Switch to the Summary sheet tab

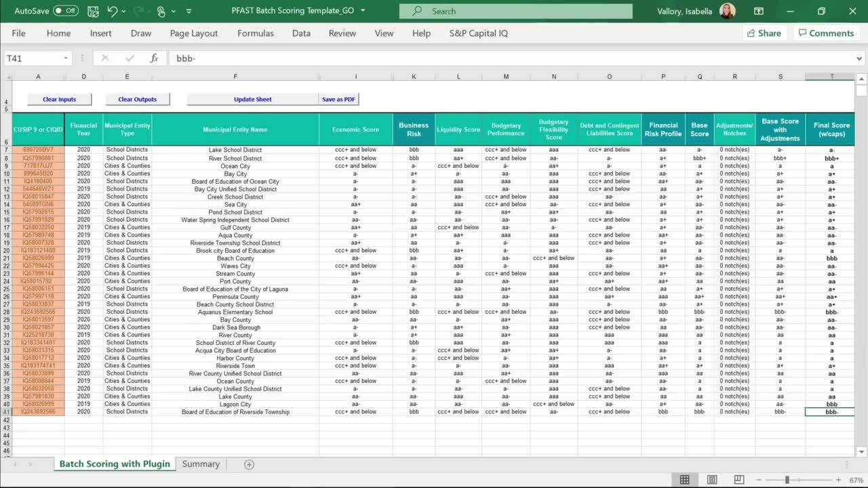(x=201, y=464)
